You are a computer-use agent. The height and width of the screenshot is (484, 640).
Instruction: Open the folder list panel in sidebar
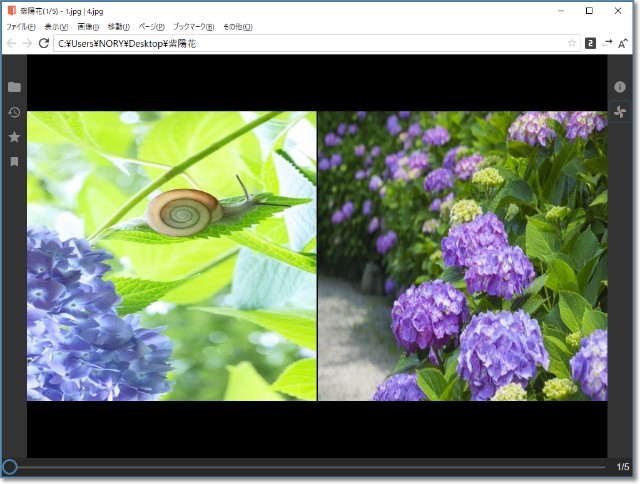point(14,87)
